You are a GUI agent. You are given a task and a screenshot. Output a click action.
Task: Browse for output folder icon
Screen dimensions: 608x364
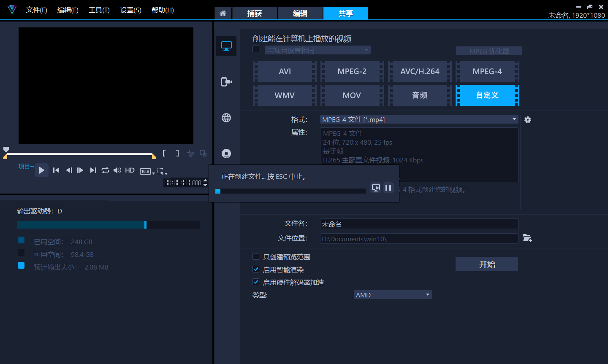point(527,238)
